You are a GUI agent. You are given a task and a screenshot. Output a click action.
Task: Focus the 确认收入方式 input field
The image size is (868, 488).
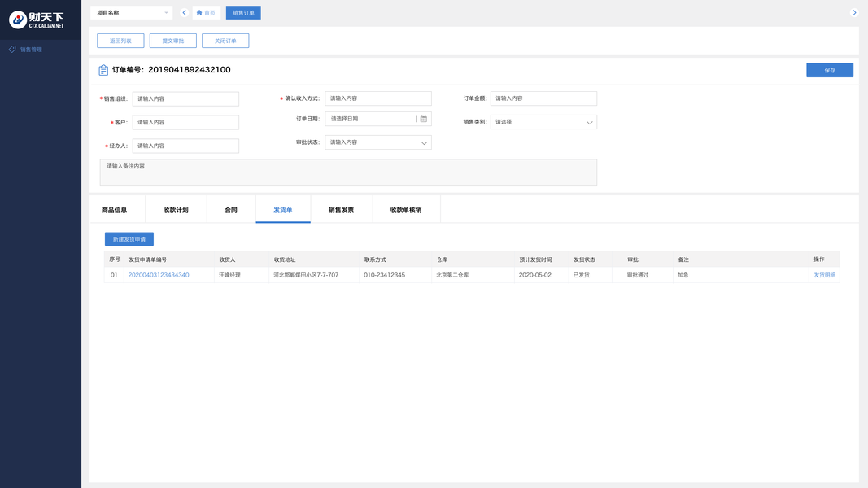pyautogui.click(x=378, y=98)
